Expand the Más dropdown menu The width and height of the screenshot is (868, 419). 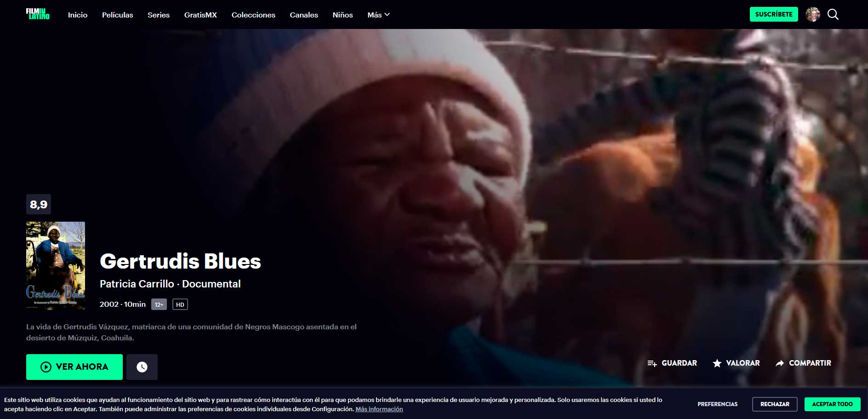click(378, 15)
